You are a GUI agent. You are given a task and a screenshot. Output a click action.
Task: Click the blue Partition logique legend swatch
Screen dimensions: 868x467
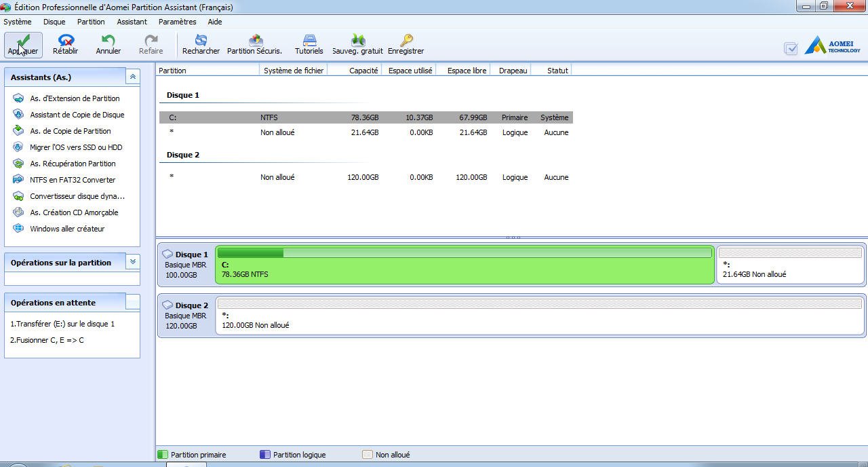(x=265, y=455)
